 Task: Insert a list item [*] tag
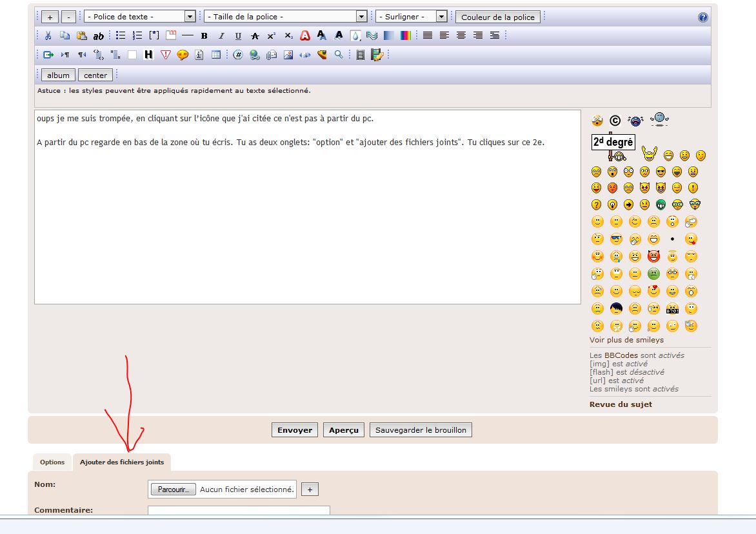[154, 35]
